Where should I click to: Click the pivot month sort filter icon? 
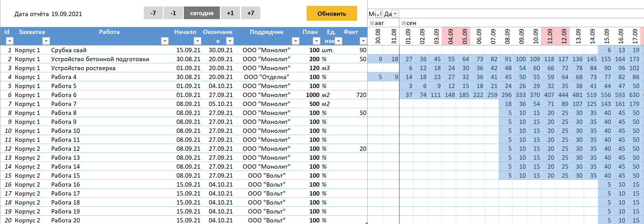(x=379, y=14)
